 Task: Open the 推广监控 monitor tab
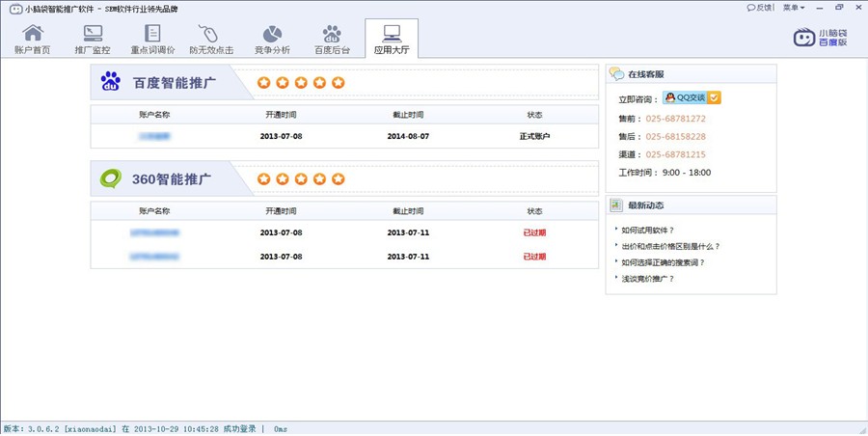click(93, 40)
